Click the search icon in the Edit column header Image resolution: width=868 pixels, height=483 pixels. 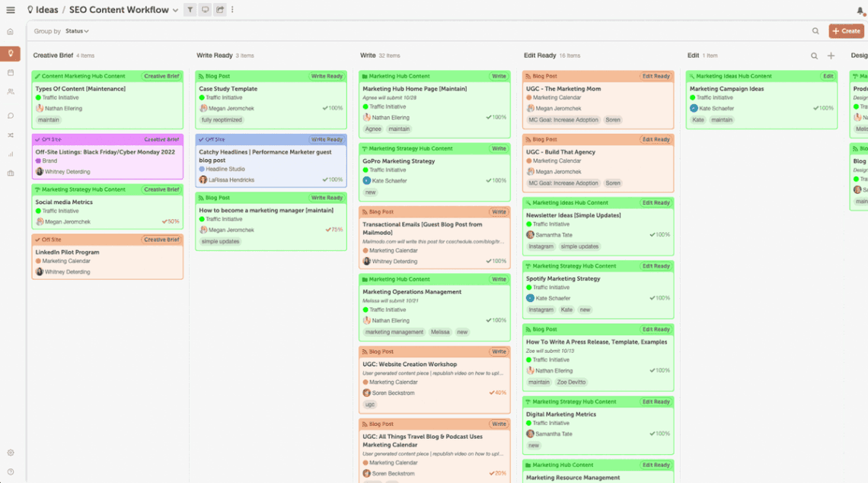[814, 56]
